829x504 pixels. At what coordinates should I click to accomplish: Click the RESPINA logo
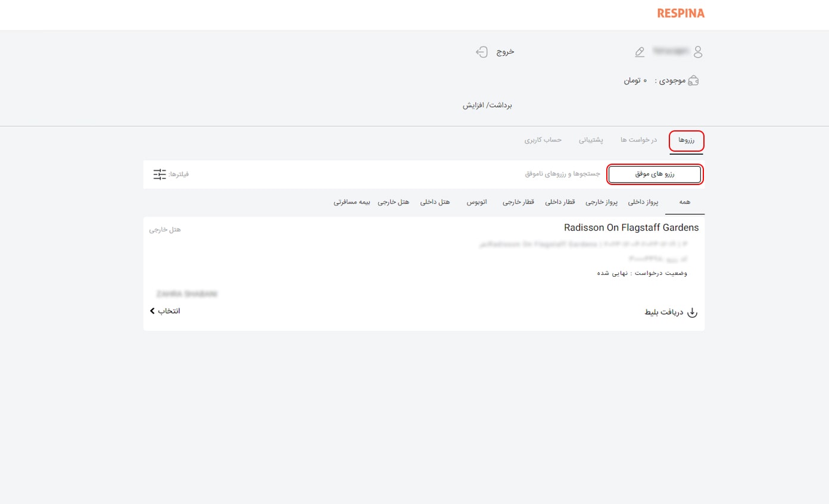pos(681,13)
